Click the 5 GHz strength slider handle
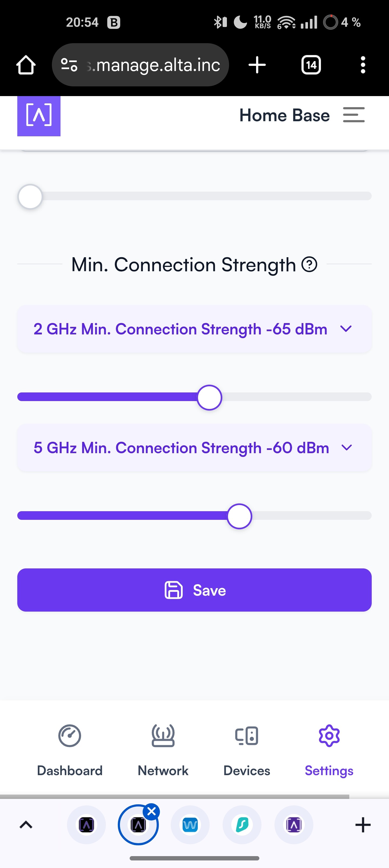The height and width of the screenshot is (868, 389). pos(240,516)
